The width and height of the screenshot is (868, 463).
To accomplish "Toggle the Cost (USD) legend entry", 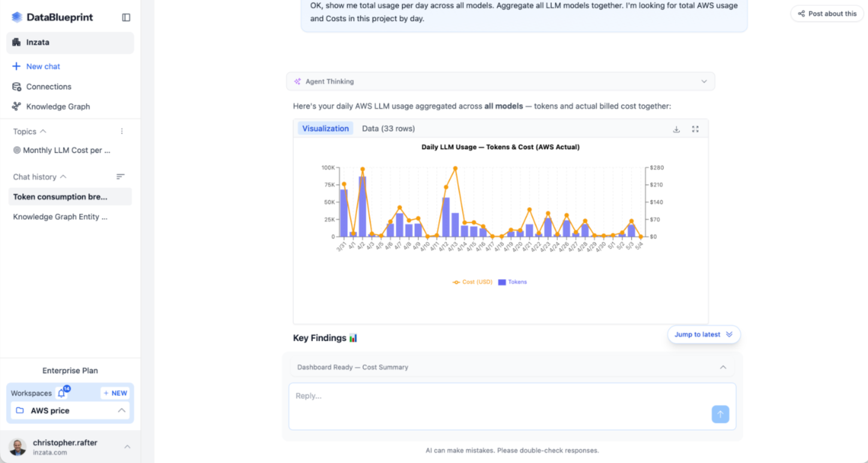I will [472, 282].
